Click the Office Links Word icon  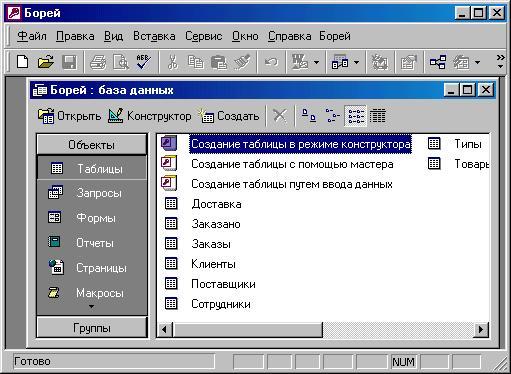[300, 62]
